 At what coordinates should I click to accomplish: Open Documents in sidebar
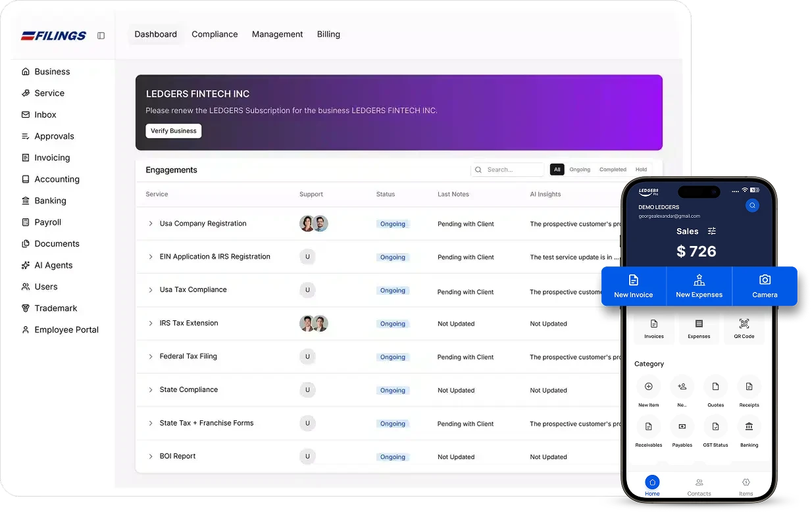click(x=50, y=243)
